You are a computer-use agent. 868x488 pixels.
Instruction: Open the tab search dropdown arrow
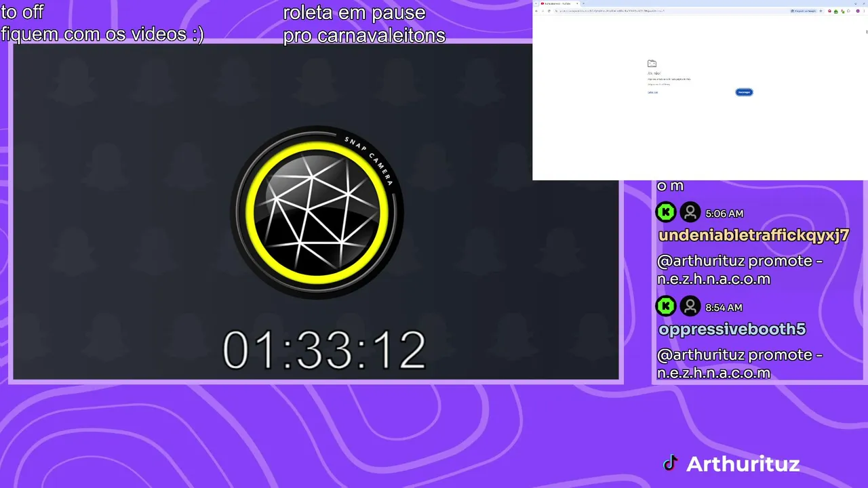(536, 3)
